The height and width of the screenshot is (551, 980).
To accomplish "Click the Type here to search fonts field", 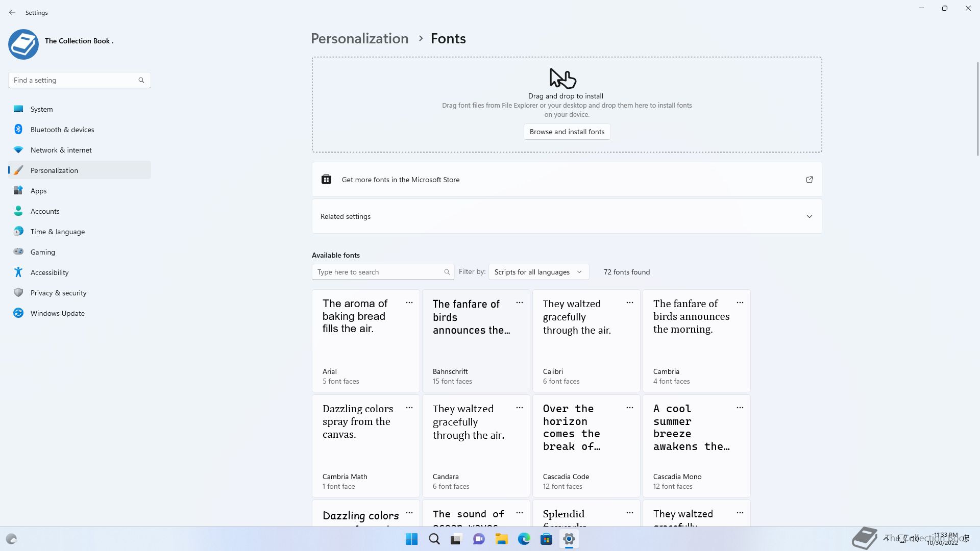I will (x=383, y=272).
